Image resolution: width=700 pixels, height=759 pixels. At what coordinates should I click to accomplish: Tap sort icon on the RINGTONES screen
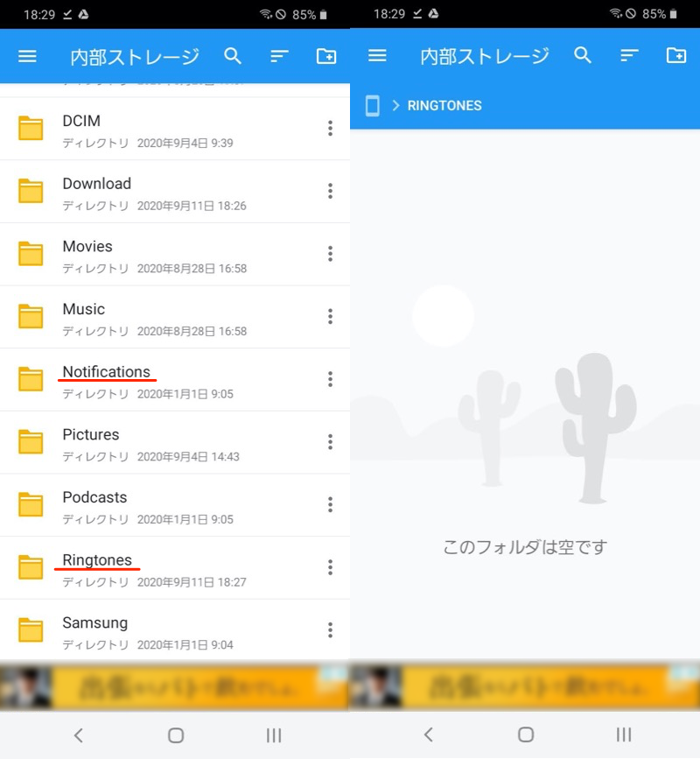point(629,57)
